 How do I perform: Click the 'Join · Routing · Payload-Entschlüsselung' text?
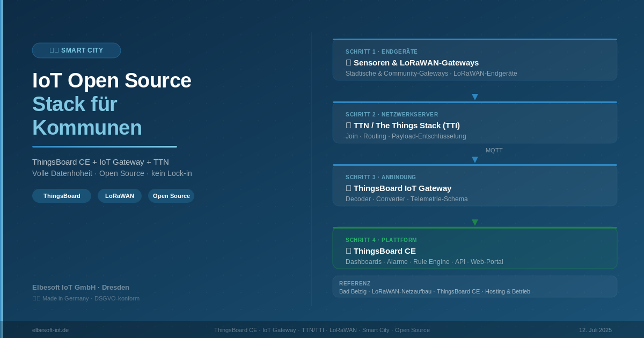[406, 136]
